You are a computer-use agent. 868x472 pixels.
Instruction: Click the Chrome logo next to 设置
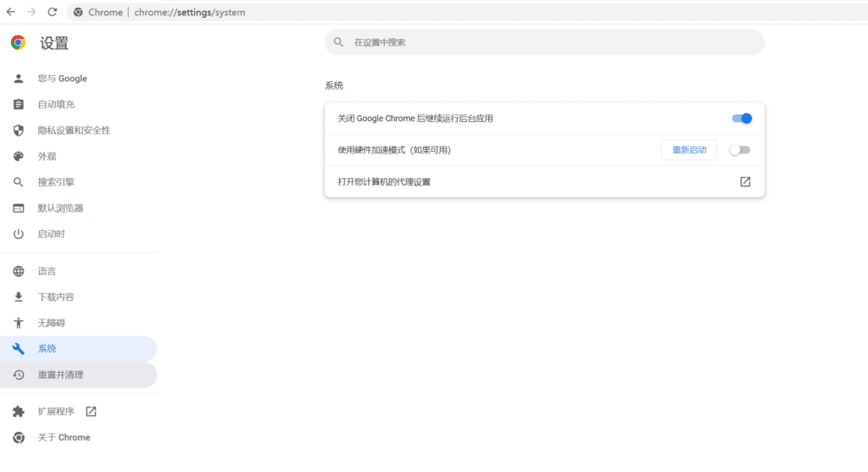point(18,43)
